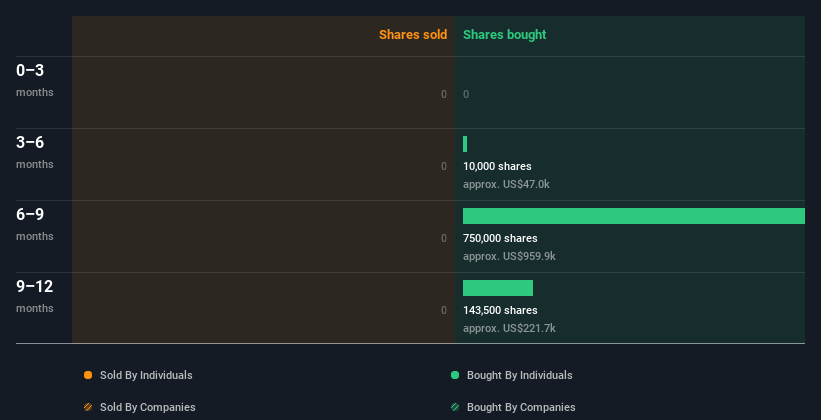Click the striped Sold By Companies legend icon
This screenshot has height=420, width=821.
pos(88,407)
